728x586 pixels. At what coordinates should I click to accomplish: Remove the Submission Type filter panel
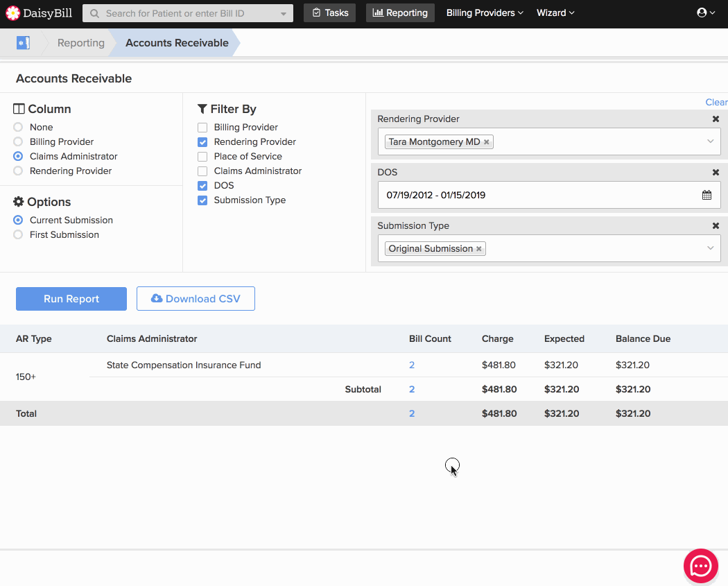click(716, 225)
